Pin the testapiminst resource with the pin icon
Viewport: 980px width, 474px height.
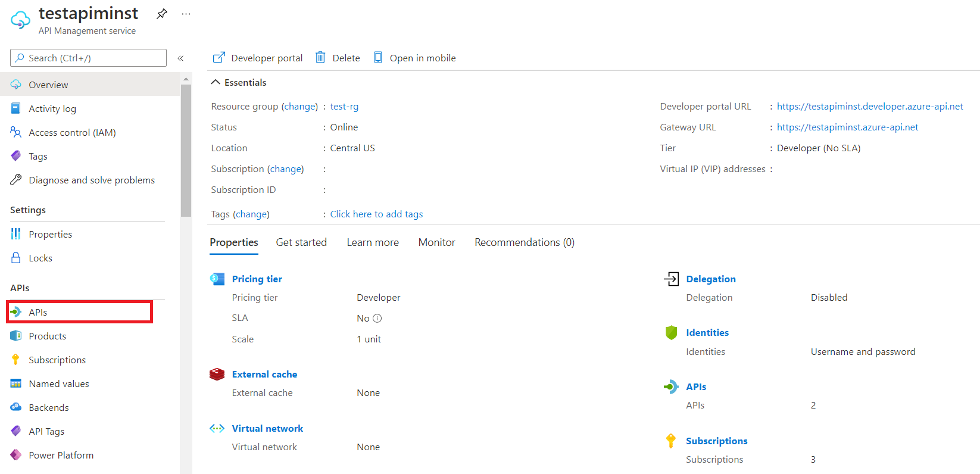tap(161, 14)
